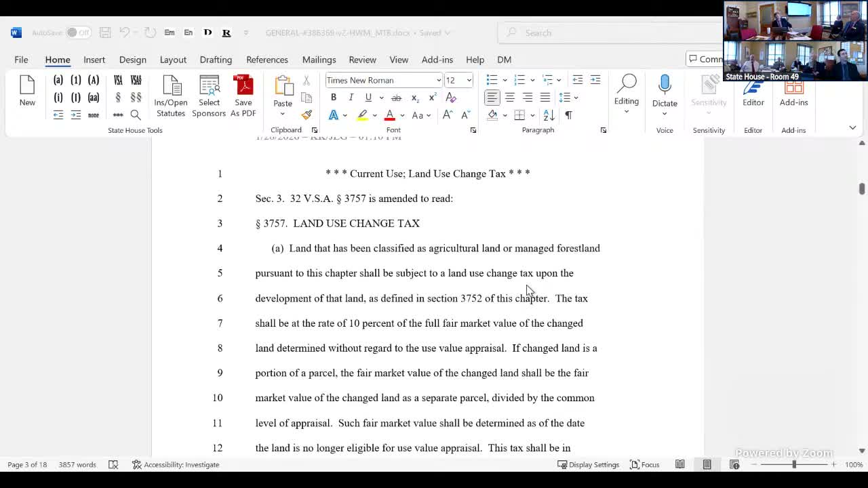Image resolution: width=868 pixels, height=488 pixels.
Task: Show paragraph marks with pilcrow icon
Action: (568, 115)
